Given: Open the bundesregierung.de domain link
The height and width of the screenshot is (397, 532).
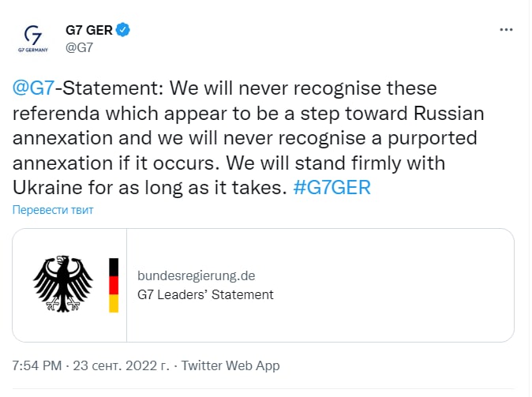Looking at the screenshot, I should (196, 275).
